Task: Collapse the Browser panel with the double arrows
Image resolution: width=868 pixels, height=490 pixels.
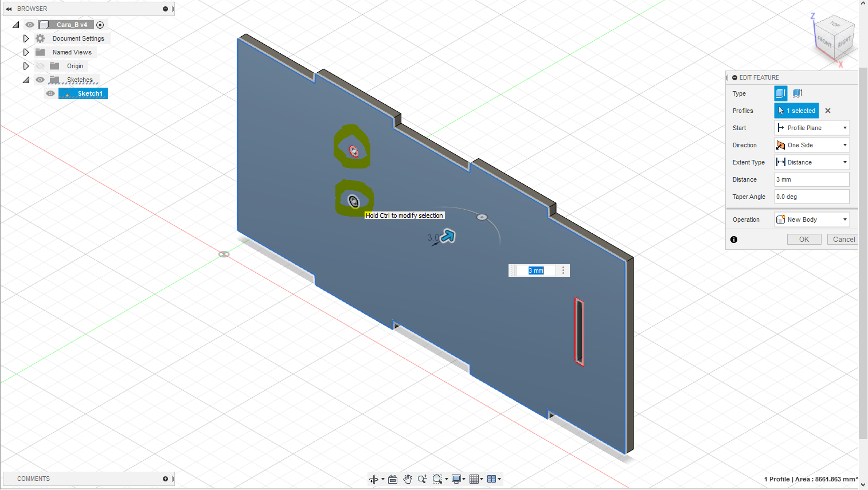Action: click(x=9, y=9)
